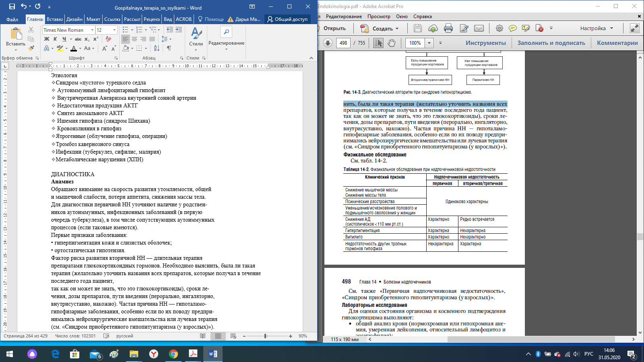Screen dimensions: 644x362
Task: Justify text alignment in Word
Action: 152,39
